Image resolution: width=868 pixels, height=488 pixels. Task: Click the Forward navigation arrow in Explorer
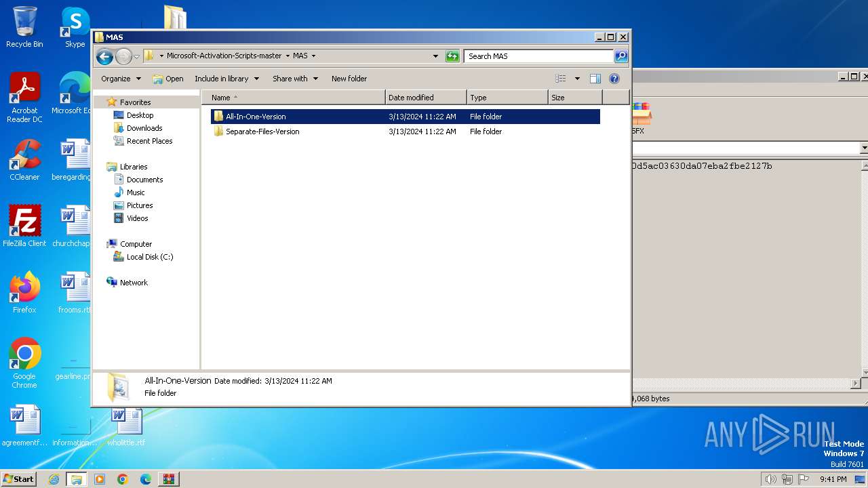(x=123, y=56)
